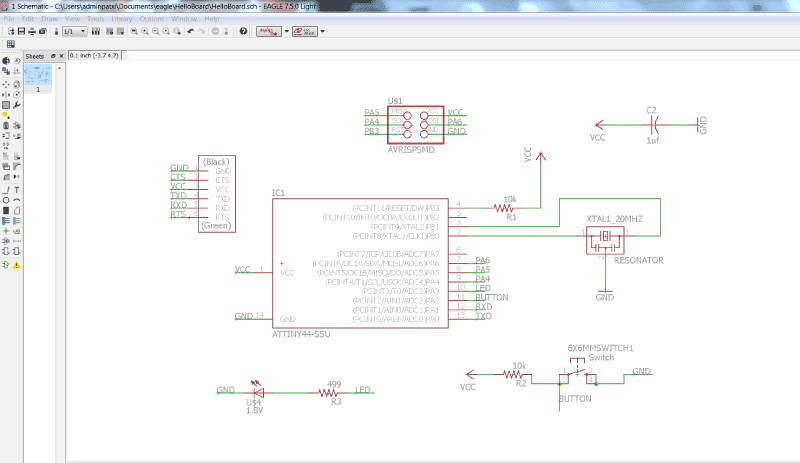Open Help via question mark icon

243,31
